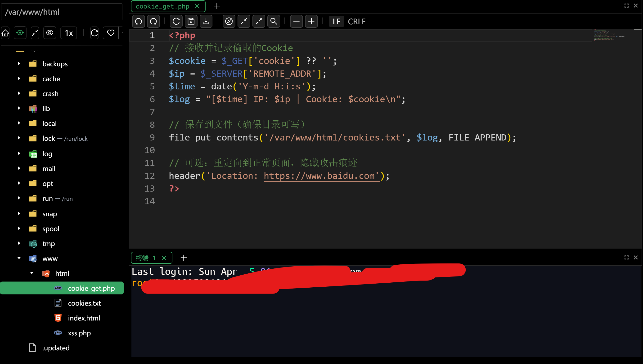
Task: Select the 终端 1 terminal tab
Action: (x=145, y=258)
